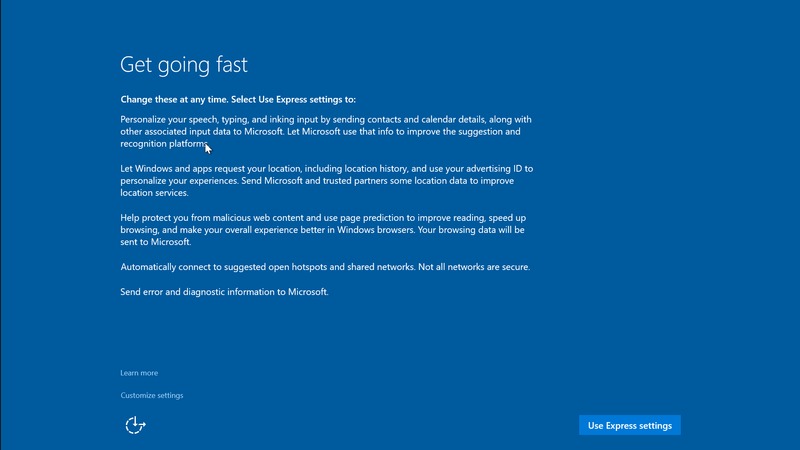
Task: Click the paragraph starting 'Let Windows and apps'
Action: click(x=327, y=180)
